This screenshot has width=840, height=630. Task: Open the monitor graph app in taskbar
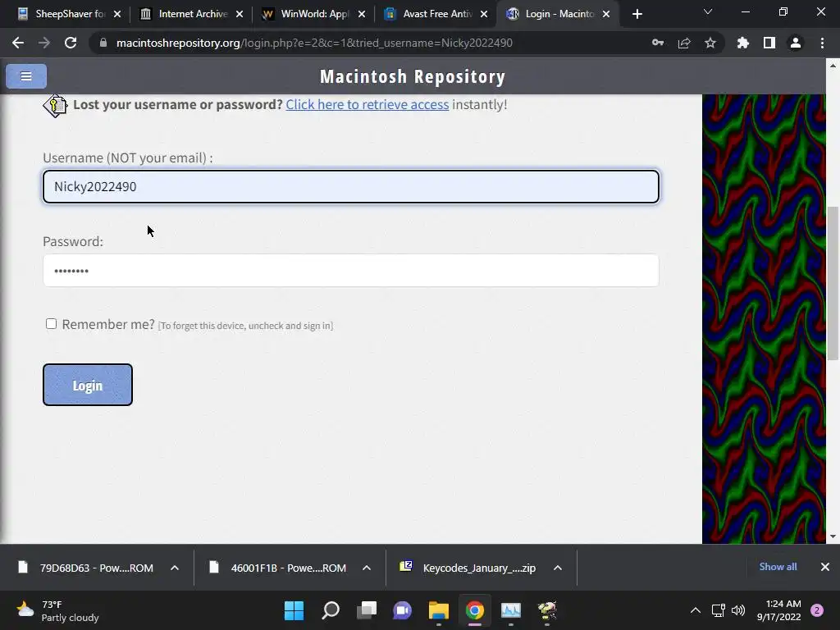[x=511, y=610]
